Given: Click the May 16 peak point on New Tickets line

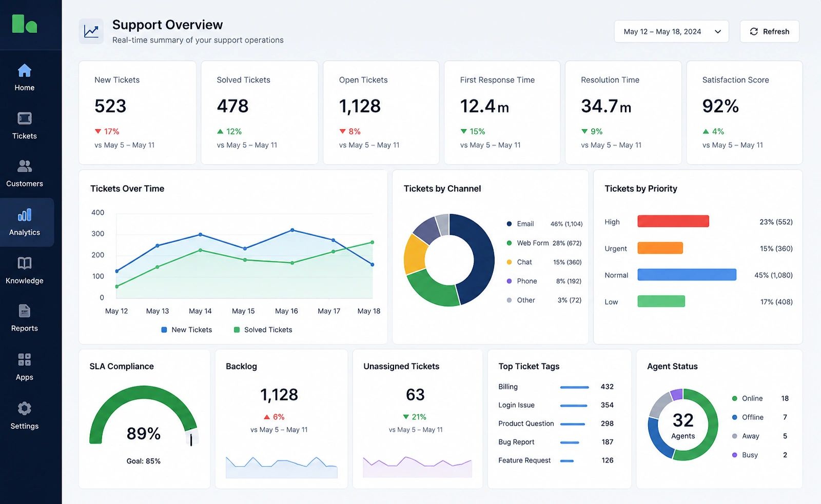Looking at the screenshot, I should pos(292,230).
